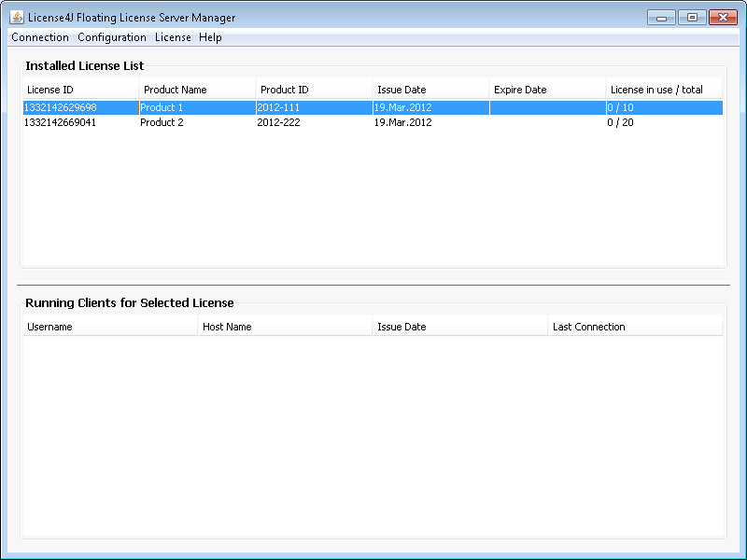Click the Product ID column header

[x=314, y=90]
